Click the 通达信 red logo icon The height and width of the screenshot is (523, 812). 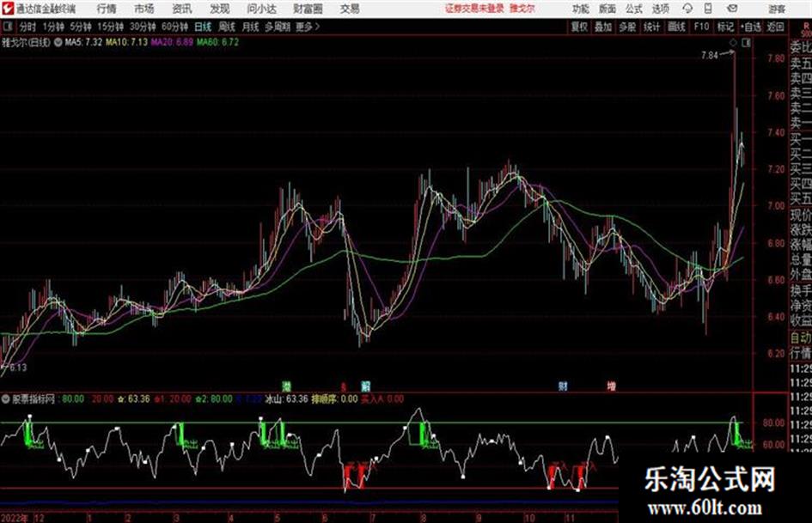point(8,9)
